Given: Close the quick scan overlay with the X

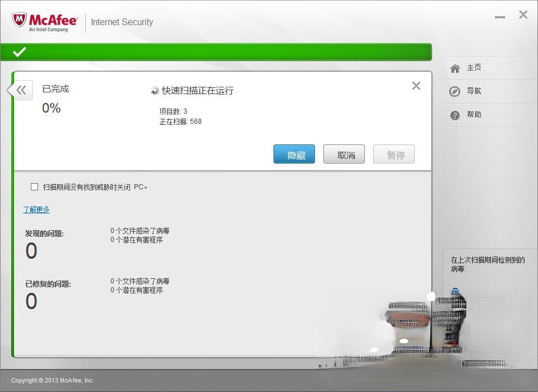Looking at the screenshot, I should pos(416,86).
